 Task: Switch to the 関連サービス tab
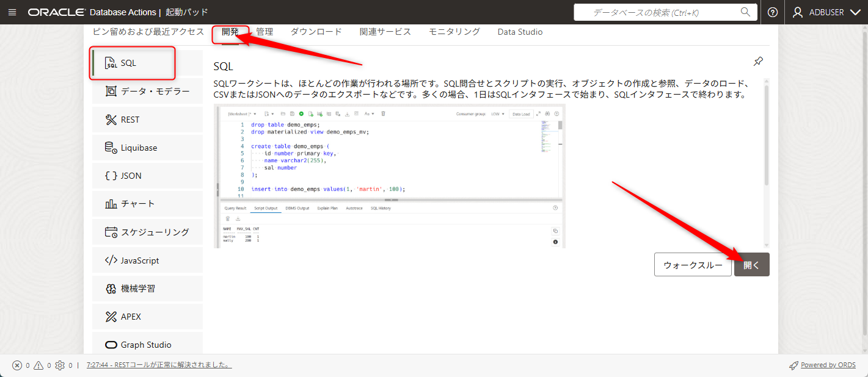pyautogui.click(x=385, y=32)
